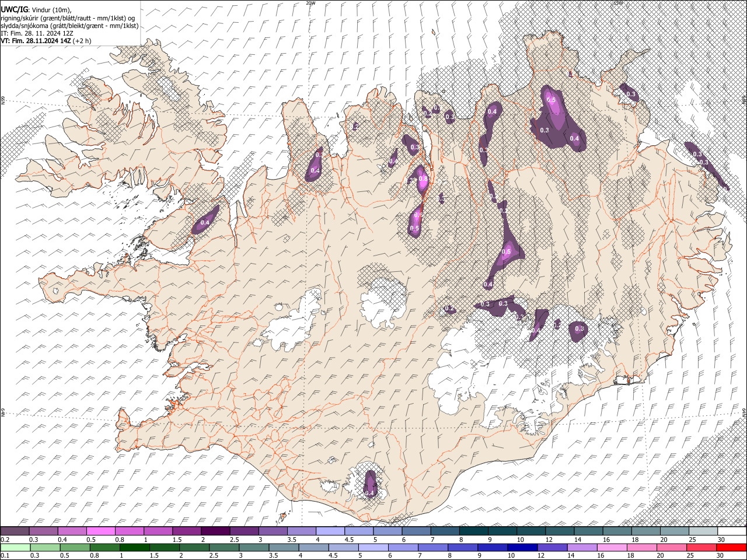Click the rain scale swatch starting at 25
Screen dimensions: 747x560
point(701,548)
